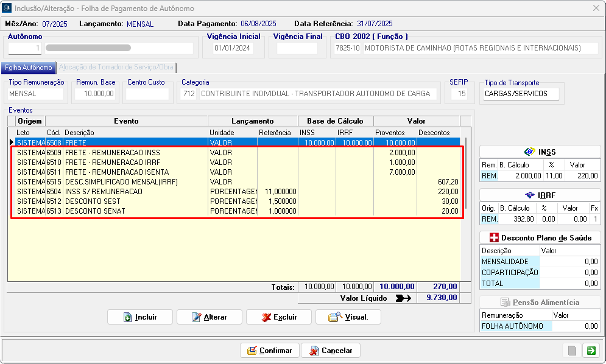
Task: Click Excluir to delete the event
Action: point(279,317)
